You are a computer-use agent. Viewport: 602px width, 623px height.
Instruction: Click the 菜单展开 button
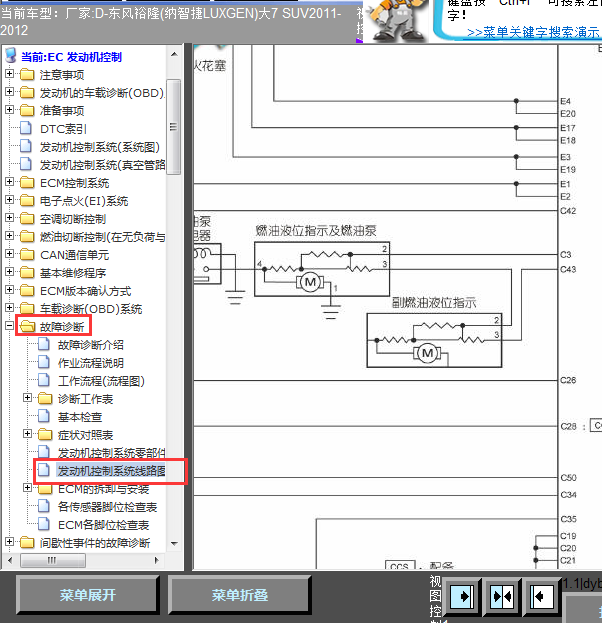point(87,595)
